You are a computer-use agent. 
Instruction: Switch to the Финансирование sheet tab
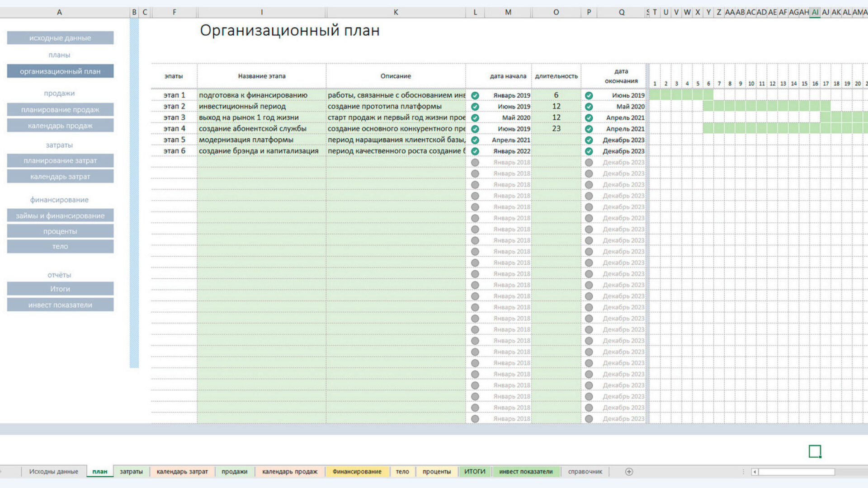(x=357, y=472)
